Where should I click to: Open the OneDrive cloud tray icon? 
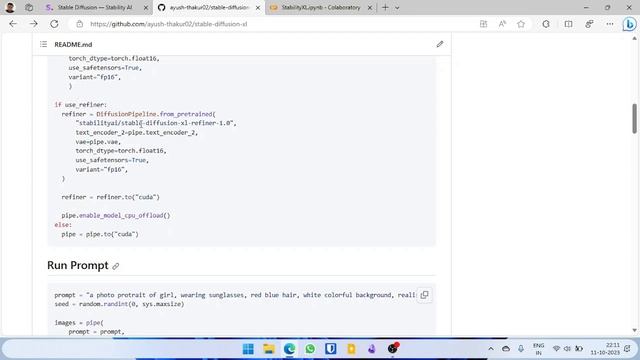point(506,349)
